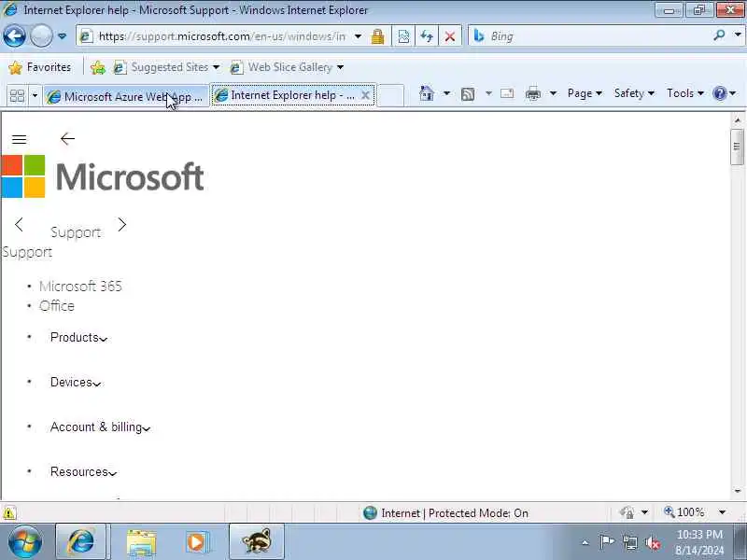Viewport: 747px width, 560px height.
Task: Open a blank new tab
Action: (390, 95)
